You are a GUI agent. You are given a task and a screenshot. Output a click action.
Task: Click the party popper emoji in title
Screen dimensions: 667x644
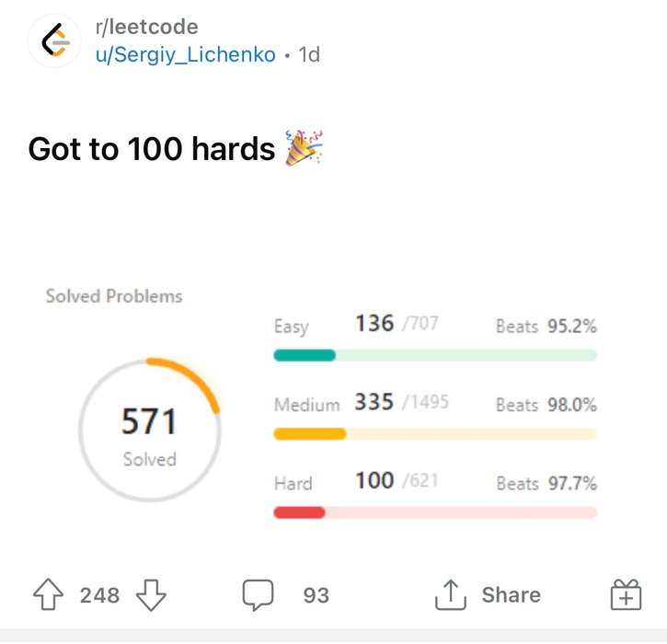tap(304, 147)
